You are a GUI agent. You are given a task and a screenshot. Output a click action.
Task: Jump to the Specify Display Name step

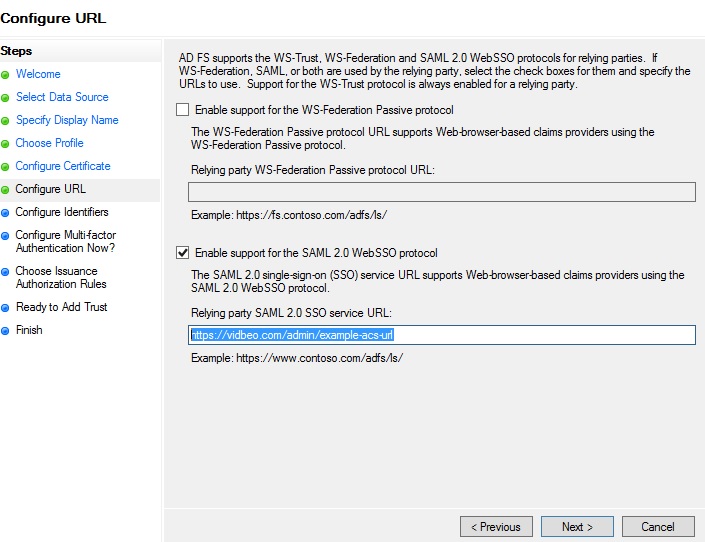pos(67,120)
